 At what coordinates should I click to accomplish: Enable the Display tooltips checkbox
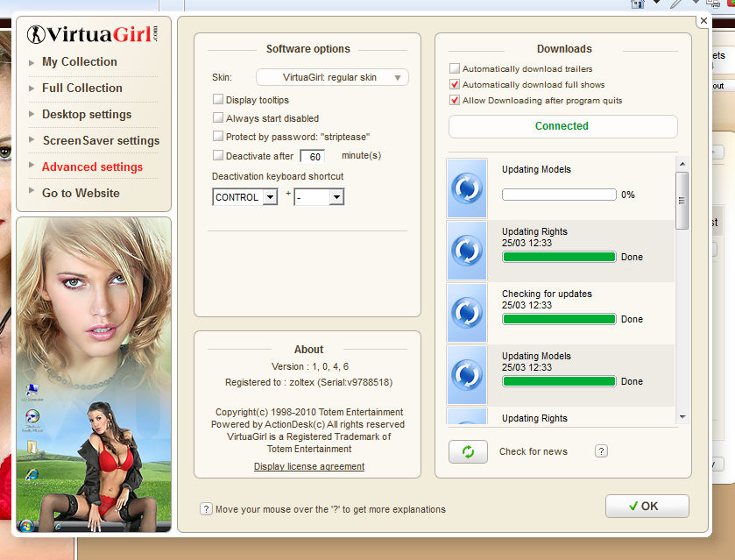pos(218,99)
